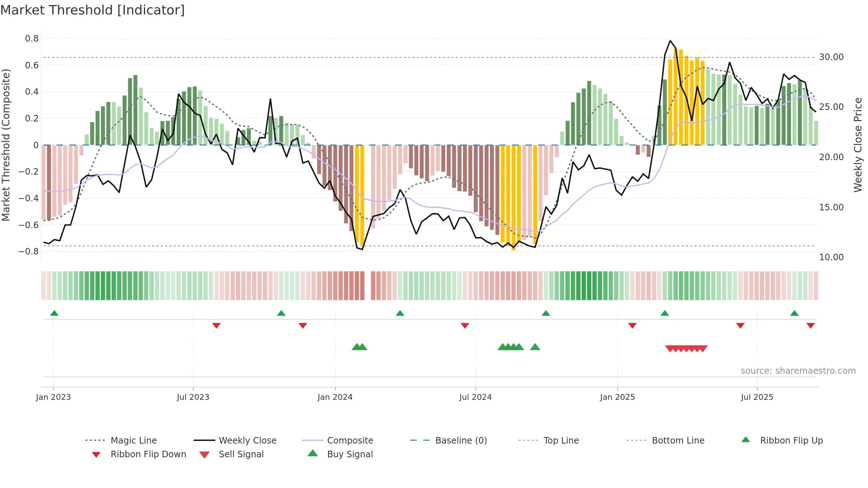This screenshot has width=868, height=488.
Task: Toggle the Top Line legend entry
Action: pyautogui.click(x=548, y=440)
